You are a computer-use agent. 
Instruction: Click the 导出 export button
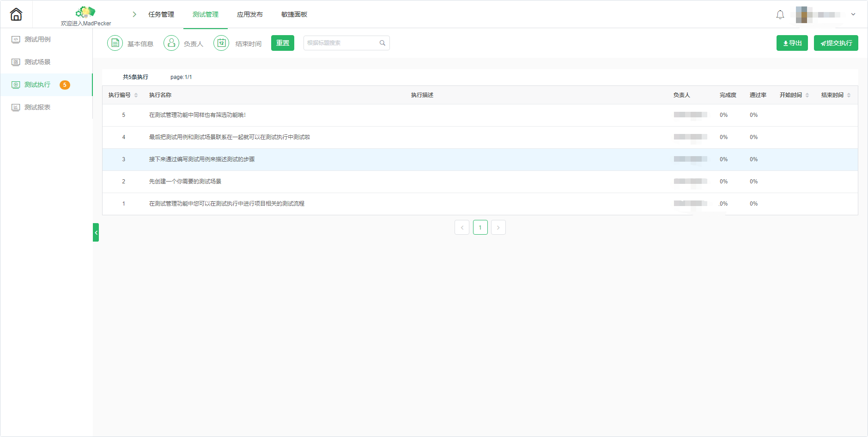pos(792,43)
